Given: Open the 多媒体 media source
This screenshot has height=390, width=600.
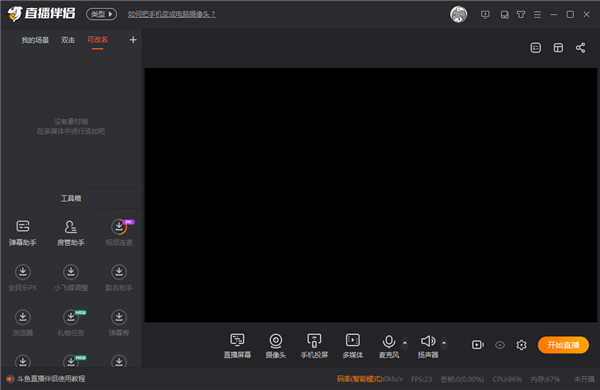Looking at the screenshot, I should pyautogui.click(x=353, y=346).
